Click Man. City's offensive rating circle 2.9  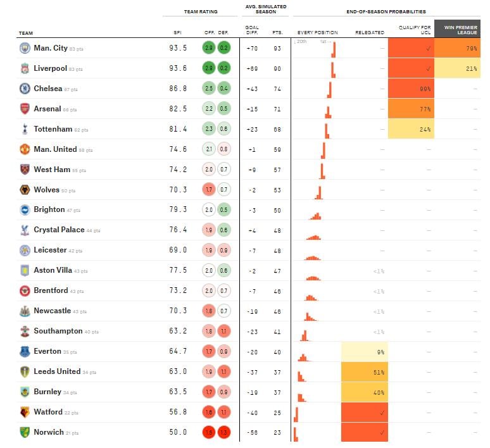pyautogui.click(x=209, y=48)
